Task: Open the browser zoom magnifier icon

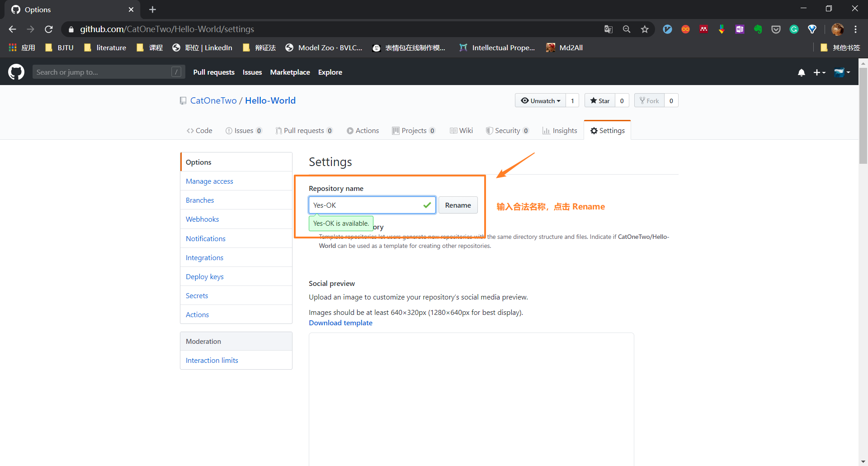Action: click(x=627, y=29)
